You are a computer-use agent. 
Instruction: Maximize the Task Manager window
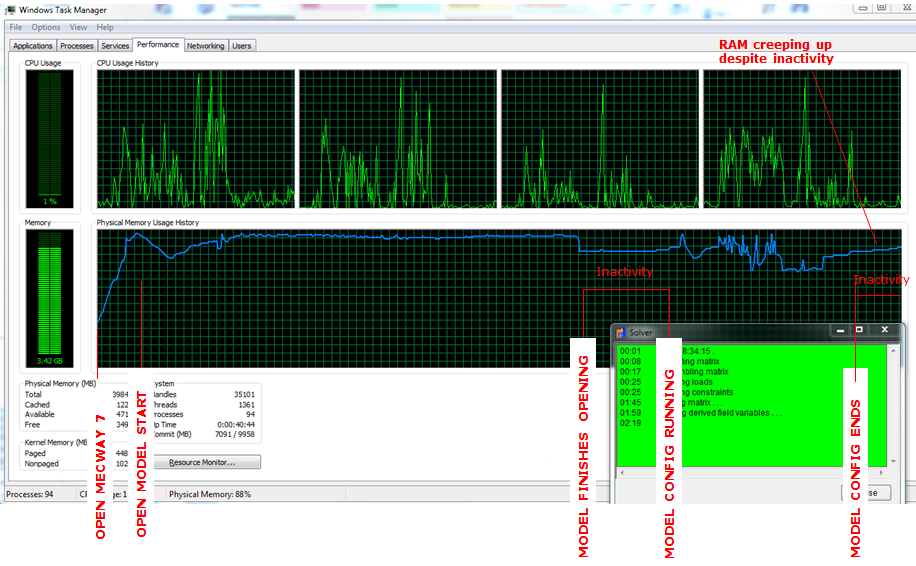pos(882,7)
